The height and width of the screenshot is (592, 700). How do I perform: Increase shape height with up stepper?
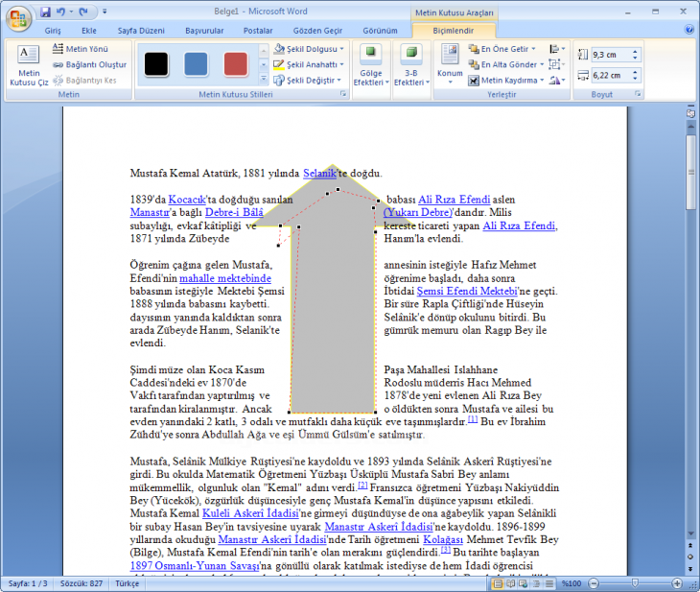click(x=635, y=52)
